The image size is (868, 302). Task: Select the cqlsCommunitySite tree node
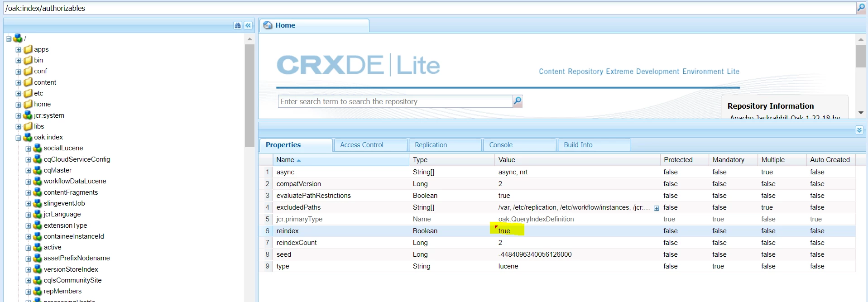pos(73,280)
